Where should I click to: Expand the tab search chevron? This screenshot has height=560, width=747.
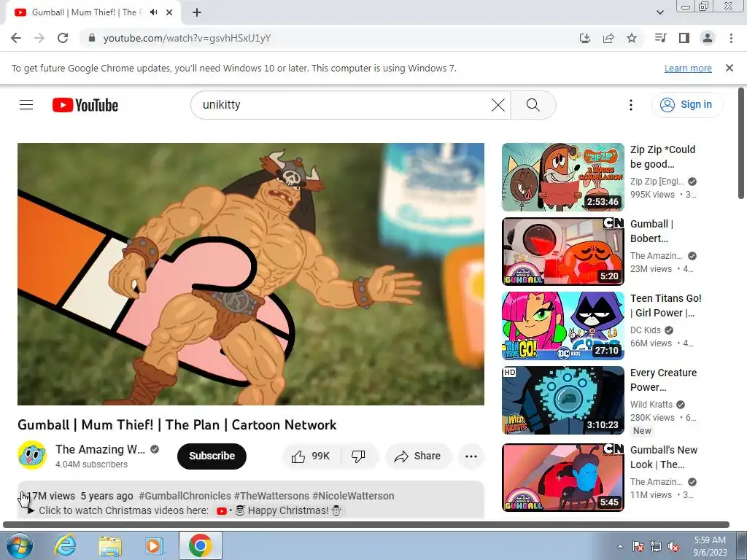point(659,12)
